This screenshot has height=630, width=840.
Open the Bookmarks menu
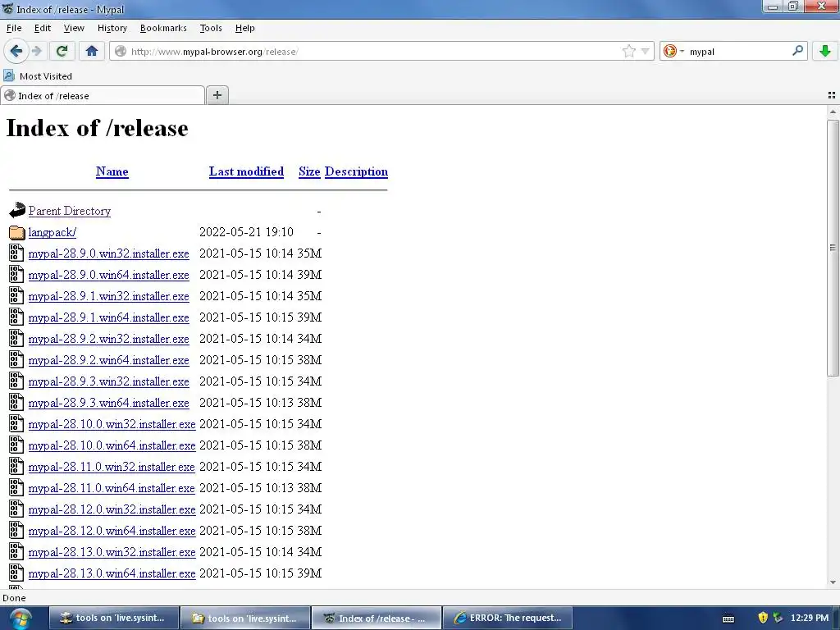pos(163,28)
